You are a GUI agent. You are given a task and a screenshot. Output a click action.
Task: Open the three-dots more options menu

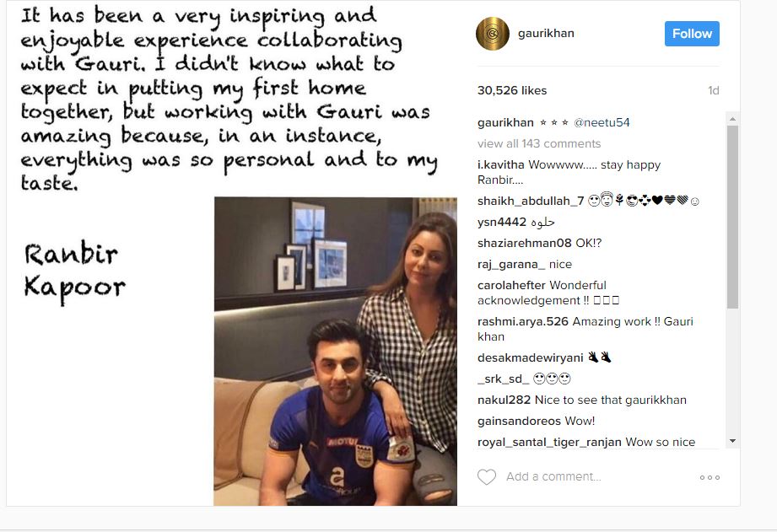point(710,477)
